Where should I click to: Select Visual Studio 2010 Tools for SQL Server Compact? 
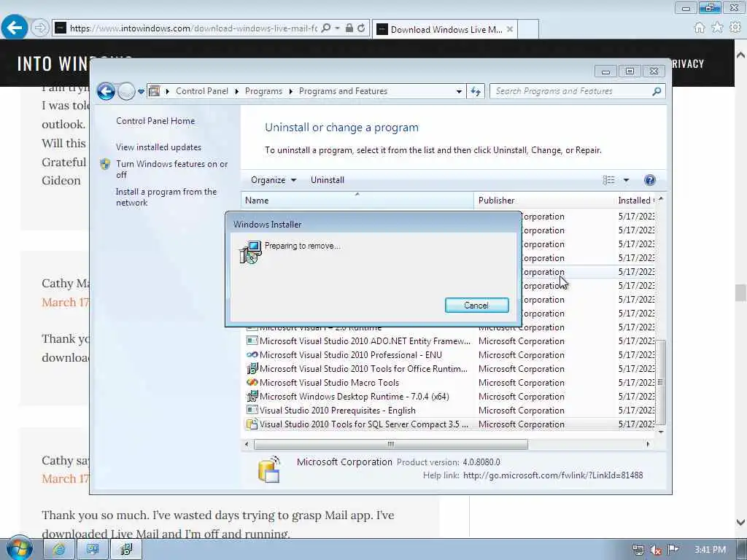coord(449,424)
